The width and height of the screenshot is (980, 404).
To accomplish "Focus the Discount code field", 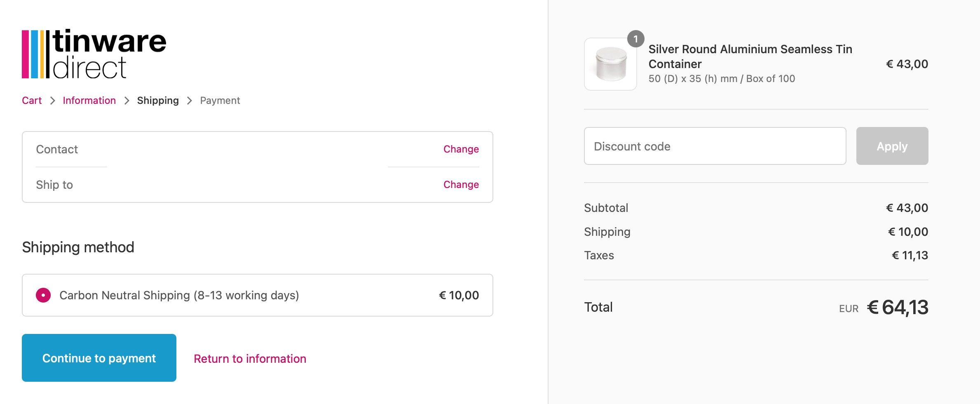I will [715, 146].
